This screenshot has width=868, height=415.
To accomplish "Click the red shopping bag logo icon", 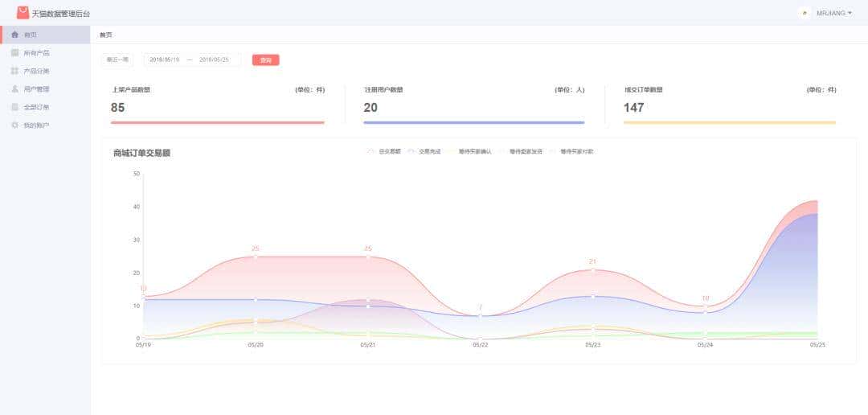I will click(23, 13).
